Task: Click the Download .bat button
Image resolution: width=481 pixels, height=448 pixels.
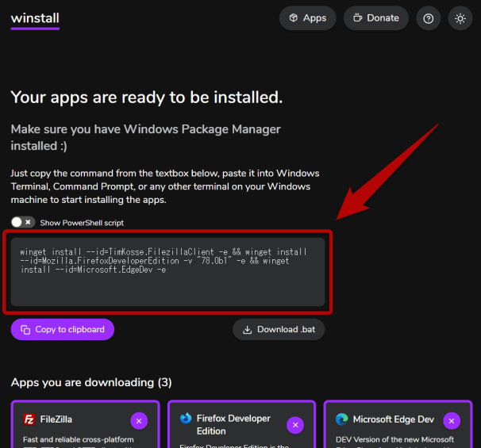Action: point(279,329)
